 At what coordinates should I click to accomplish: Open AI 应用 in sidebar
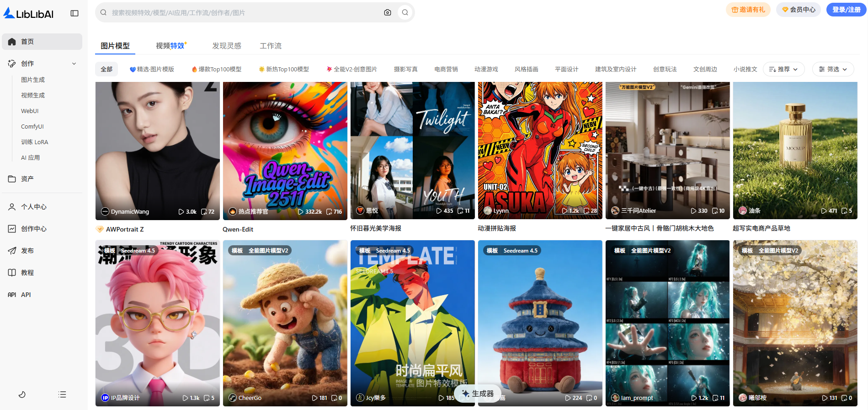pyautogui.click(x=31, y=157)
